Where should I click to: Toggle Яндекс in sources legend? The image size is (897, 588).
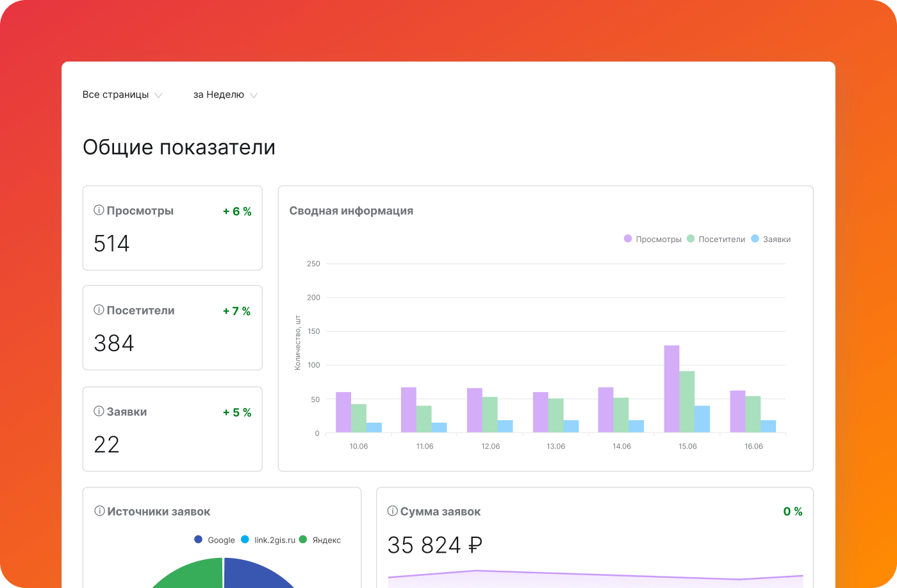(320, 540)
